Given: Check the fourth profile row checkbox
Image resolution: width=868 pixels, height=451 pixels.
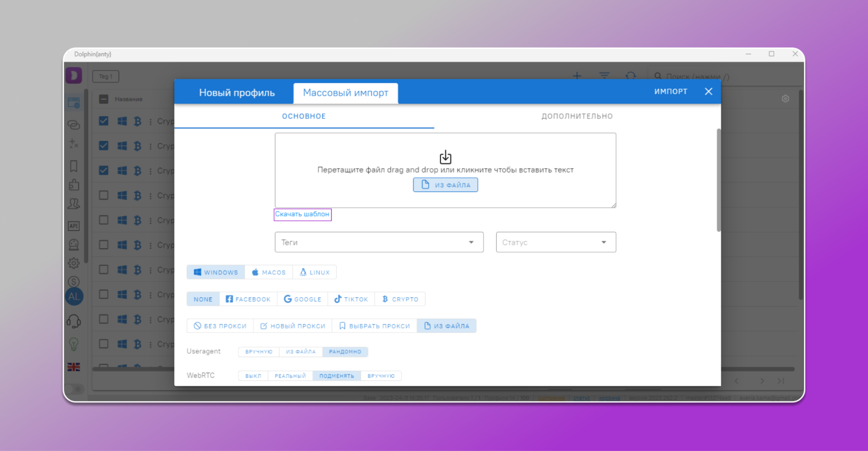Looking at the screenshot, I should click(103, 195).
